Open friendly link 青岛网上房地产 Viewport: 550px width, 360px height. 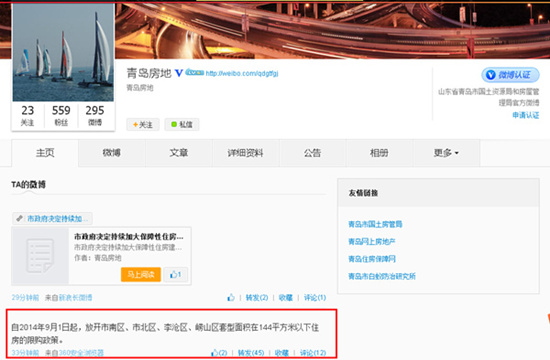[372, 241]
